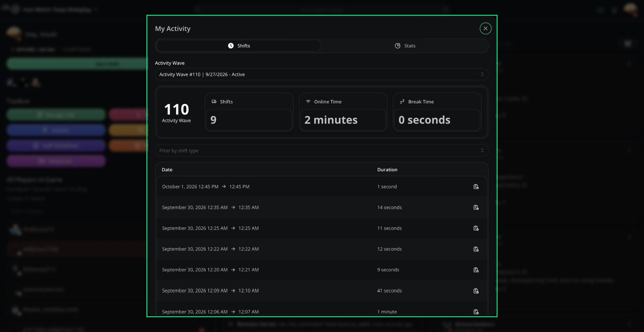Open details icon for the 1 minute shift

point(476,312)
